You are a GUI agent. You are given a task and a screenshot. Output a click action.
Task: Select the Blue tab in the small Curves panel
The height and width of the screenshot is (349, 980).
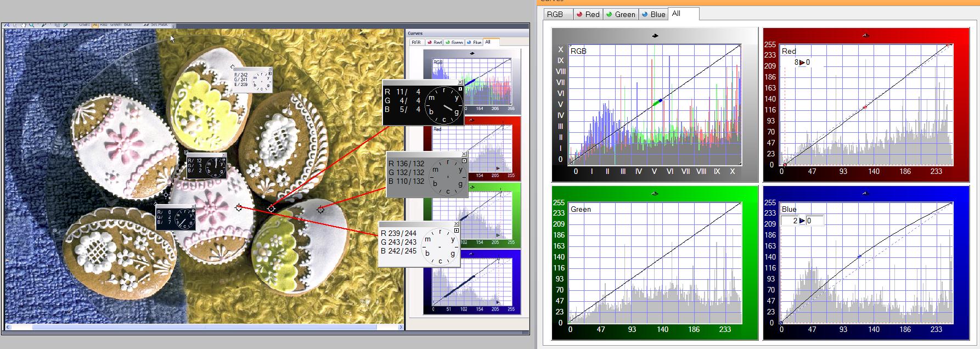pos(474,42)
